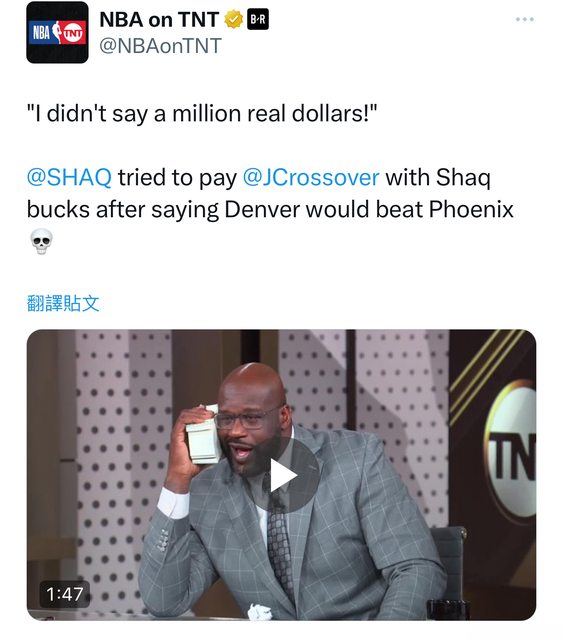Screen dimensions: 563x640
Task: Click the text "tried to pay"
Action: 177,178
